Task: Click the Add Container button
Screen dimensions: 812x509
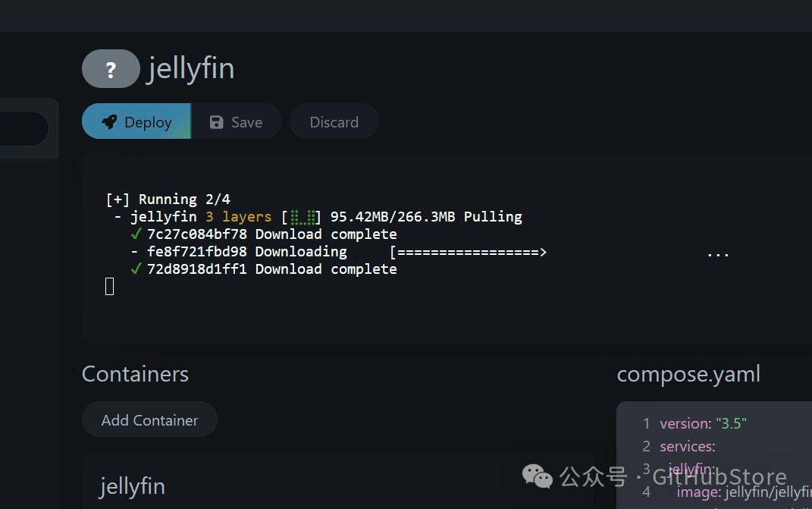Action: pos(149,419)
